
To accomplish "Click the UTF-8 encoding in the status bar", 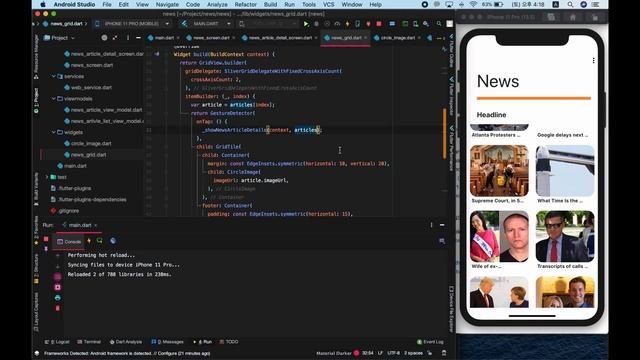I will (393, 353).
